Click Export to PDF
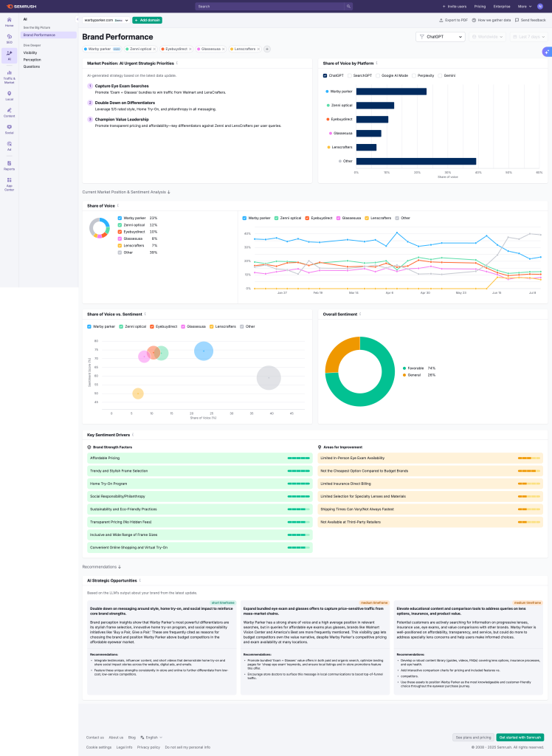The width and height of the screenshot is (552, 756). click(453, 20)
